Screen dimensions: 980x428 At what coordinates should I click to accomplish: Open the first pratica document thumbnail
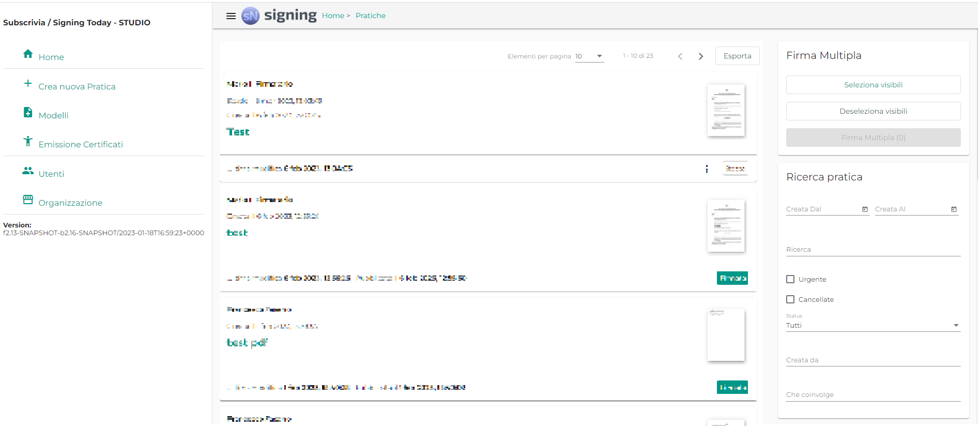(x=726, y=111)
